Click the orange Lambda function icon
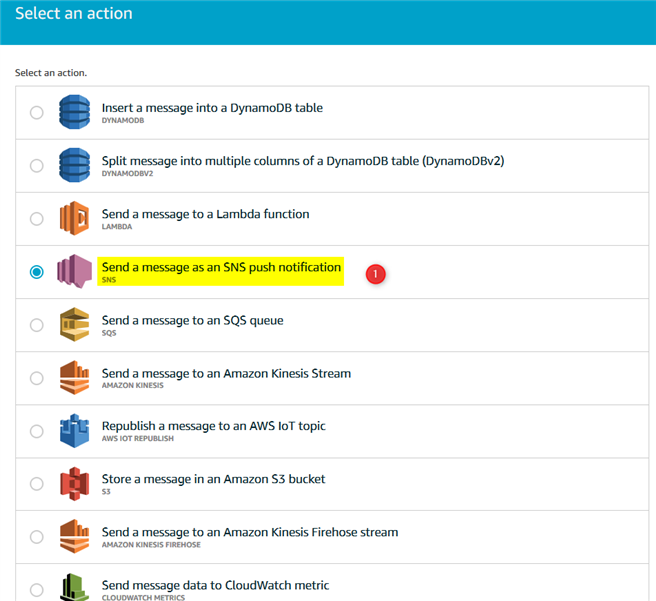Screen dimensions: 656x601 coord(74,218)
